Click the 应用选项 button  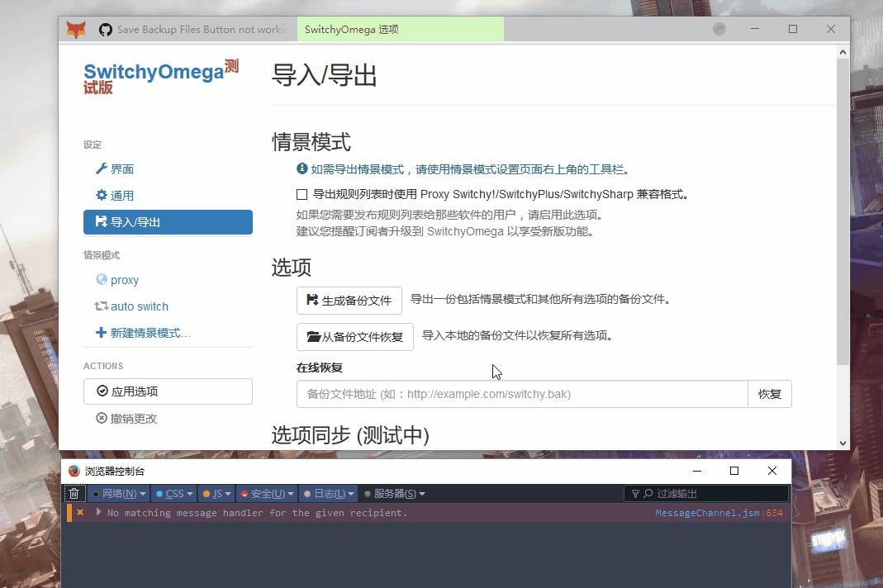coord(168,391)
